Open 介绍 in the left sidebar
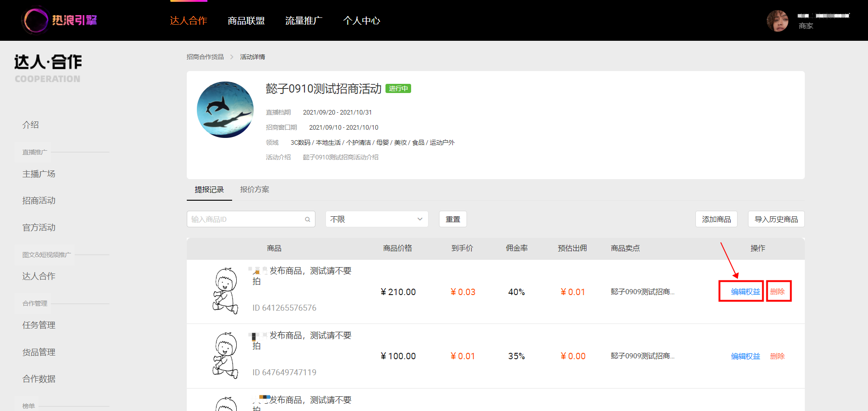868x411 pixels. click(31, 125)
